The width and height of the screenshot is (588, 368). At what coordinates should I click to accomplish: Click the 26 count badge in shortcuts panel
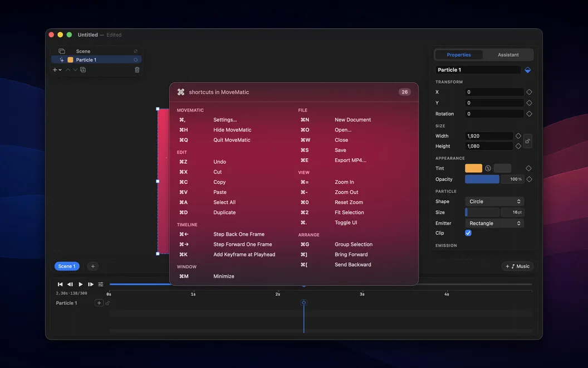tap(405, 92)
